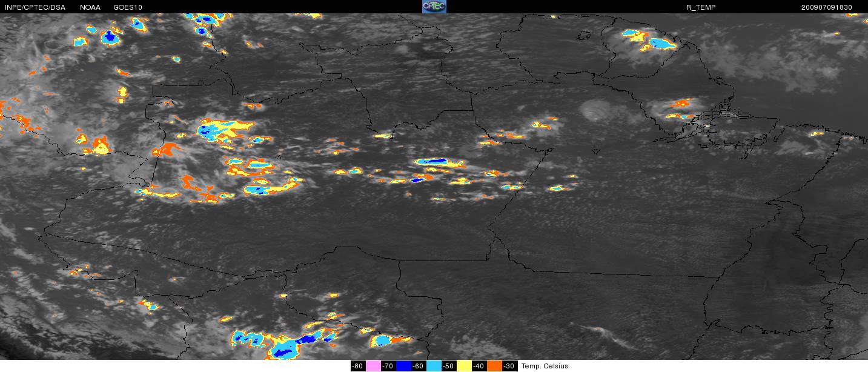Click the pink color swatch in the legend
Viewport: 868px width, 372px height.
click(373, 366)
